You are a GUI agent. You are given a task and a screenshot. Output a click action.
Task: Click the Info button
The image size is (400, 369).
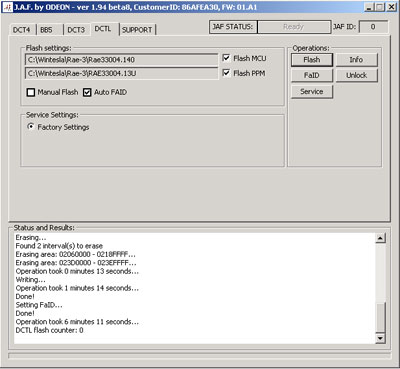tap(356, 60)
